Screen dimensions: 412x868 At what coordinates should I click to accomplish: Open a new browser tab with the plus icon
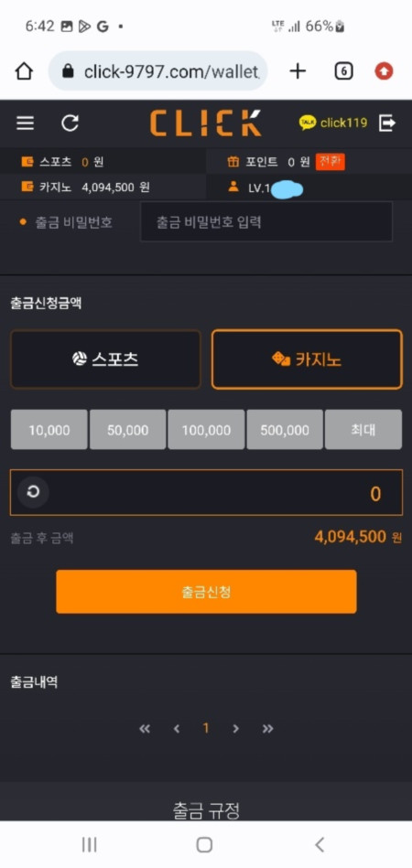point(298,70)
